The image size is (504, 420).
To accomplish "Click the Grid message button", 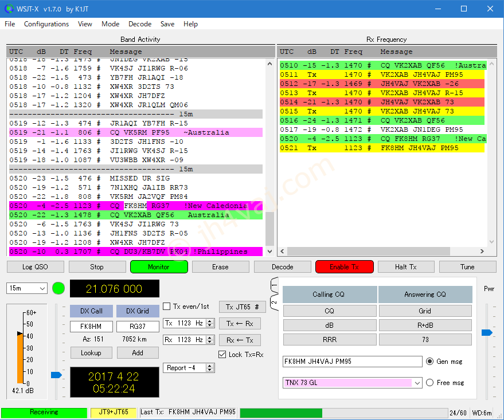I will (425, 311).
